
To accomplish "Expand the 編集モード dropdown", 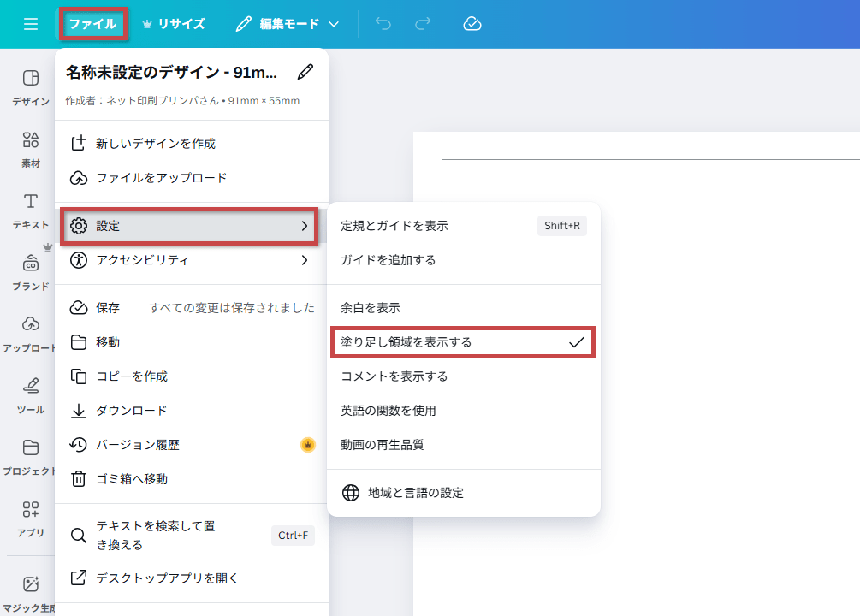I will pyautogui.click(x=288, y=24).
